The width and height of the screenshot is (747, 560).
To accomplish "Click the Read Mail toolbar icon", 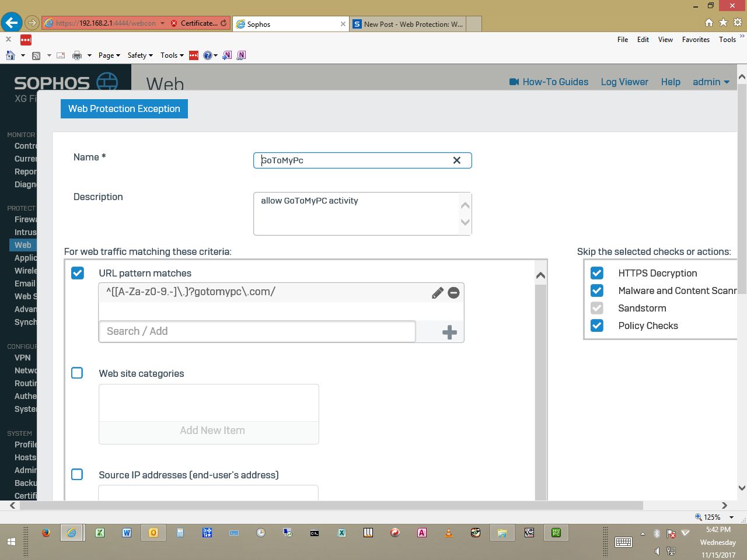I will tap(61, 55).
